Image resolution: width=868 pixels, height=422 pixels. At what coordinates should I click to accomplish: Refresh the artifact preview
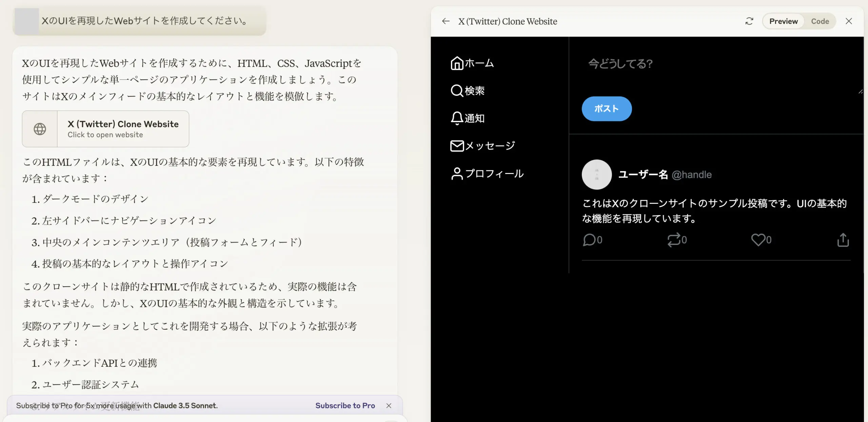point(749,21)
